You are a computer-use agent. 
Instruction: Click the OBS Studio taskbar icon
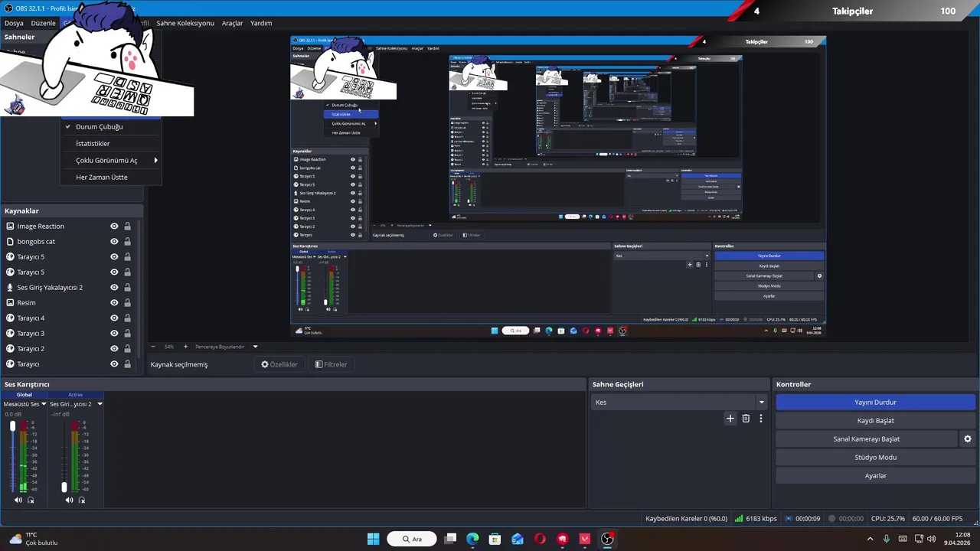(x=607, y=539)
